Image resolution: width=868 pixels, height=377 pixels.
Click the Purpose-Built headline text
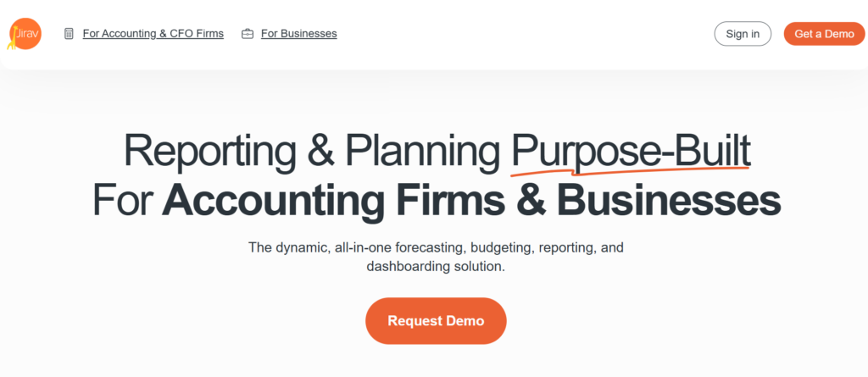[x=631, y=152]
